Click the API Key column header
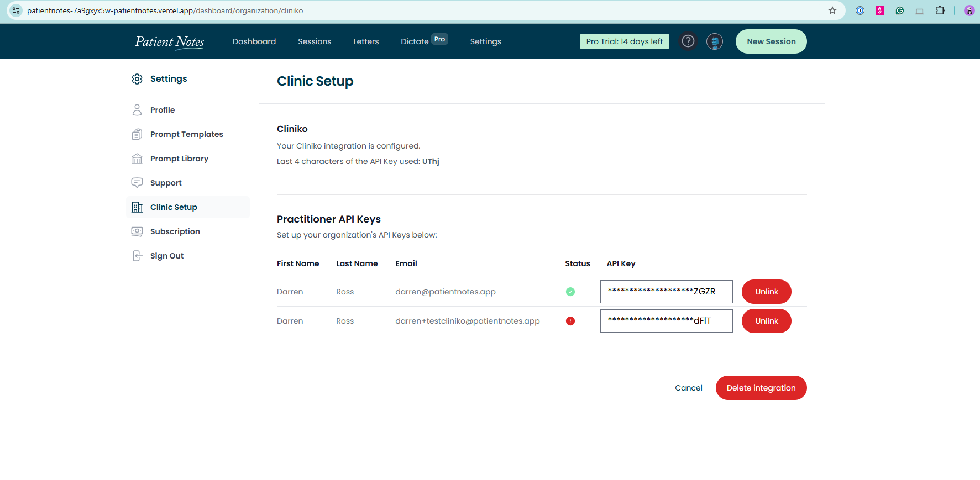The image size is (980, 480). click(621, 263)
